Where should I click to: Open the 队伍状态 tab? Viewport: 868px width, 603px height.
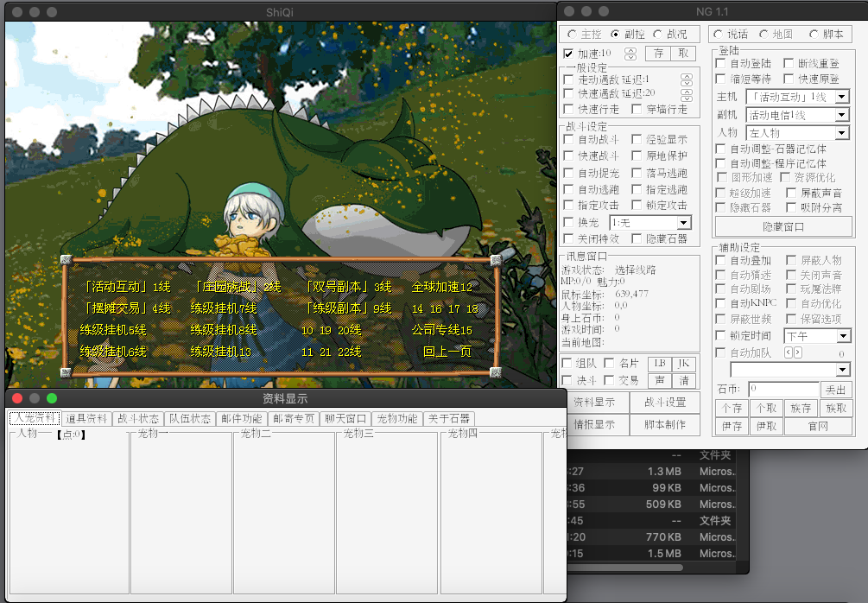click(190, 419)
